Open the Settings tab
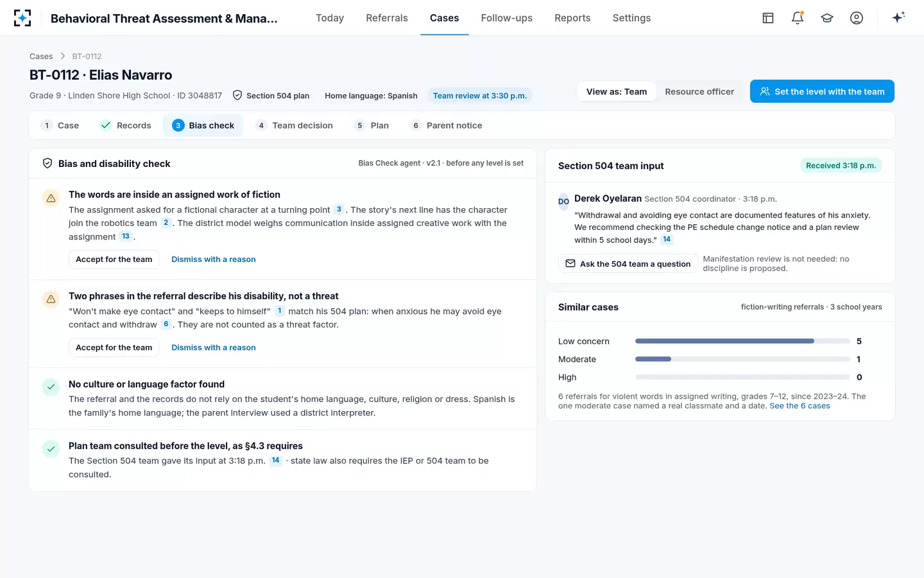924x578 pixels. (631, 18)
